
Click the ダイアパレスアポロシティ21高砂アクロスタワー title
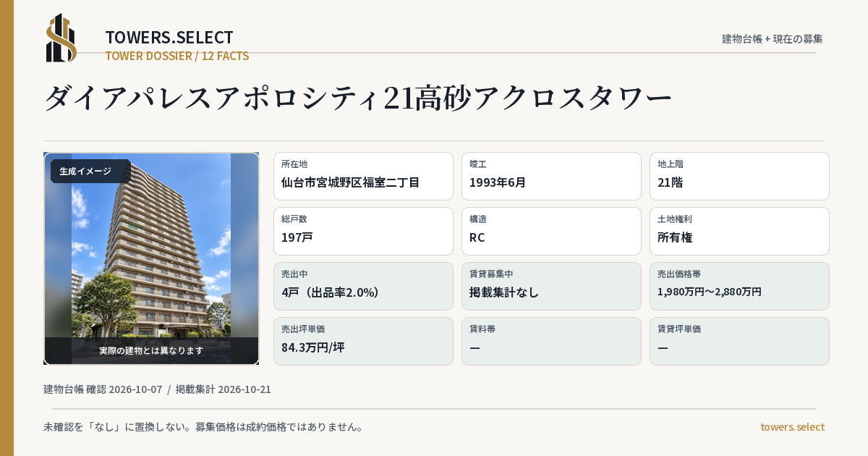click(358, 98)
